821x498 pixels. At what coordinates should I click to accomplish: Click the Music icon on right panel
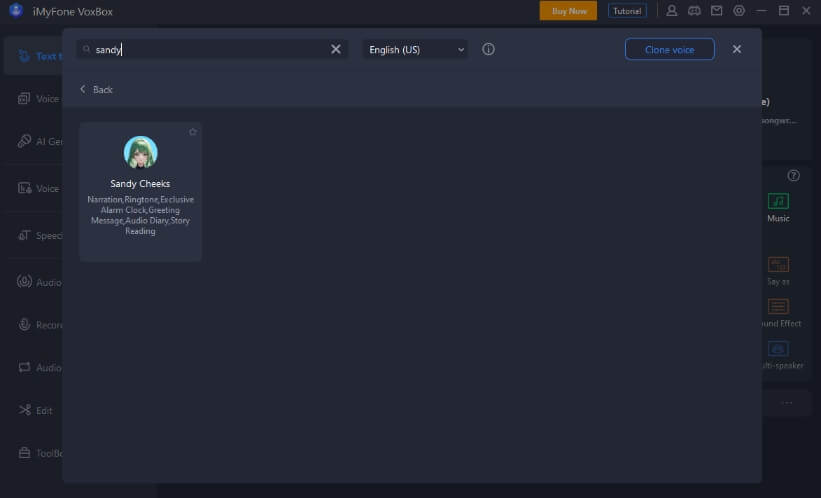778,201
